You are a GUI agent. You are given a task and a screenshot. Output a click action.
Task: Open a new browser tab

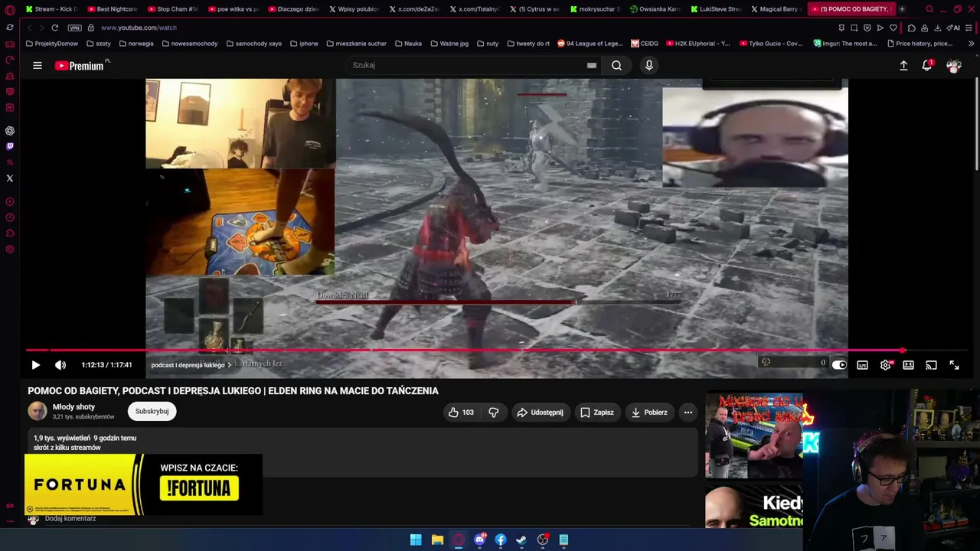[902, 9]
